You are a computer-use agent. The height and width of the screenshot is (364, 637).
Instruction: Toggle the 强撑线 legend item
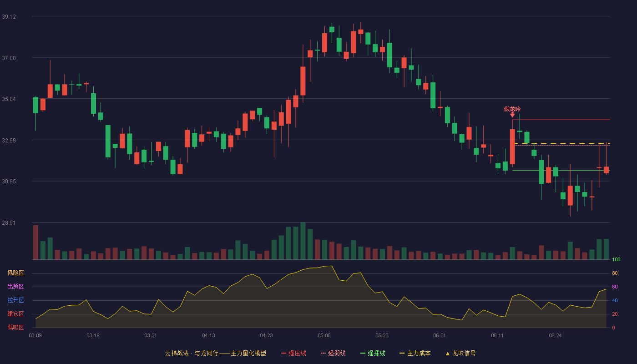pyautogui.click(x=373, y=353)
